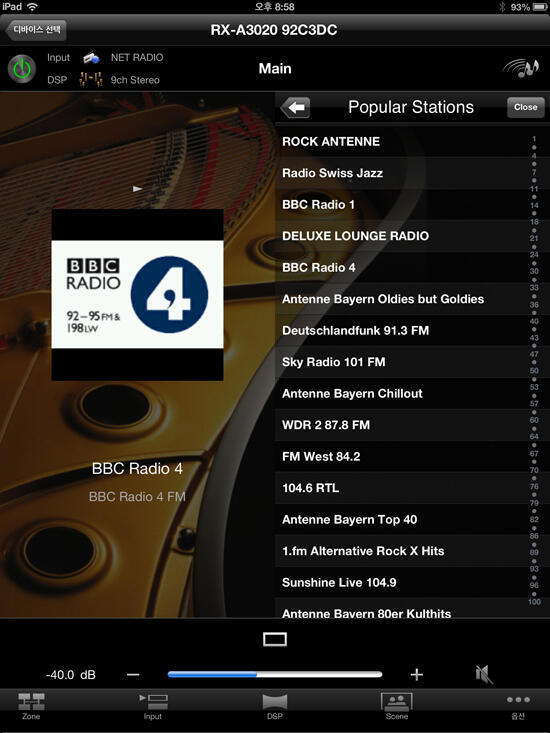
Task: Mute audio with the speaker icon
Action: (484, 674)
